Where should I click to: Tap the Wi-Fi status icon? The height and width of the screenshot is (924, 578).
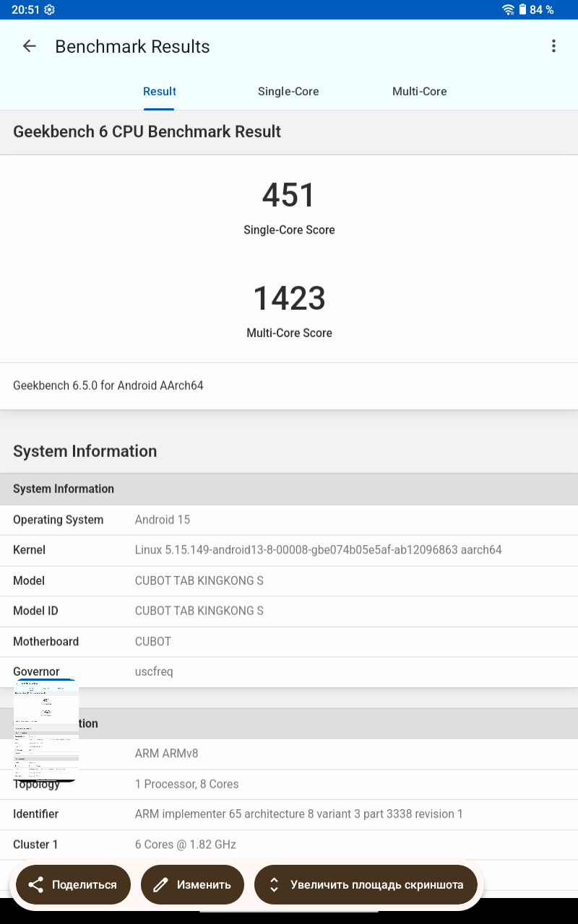509,9
